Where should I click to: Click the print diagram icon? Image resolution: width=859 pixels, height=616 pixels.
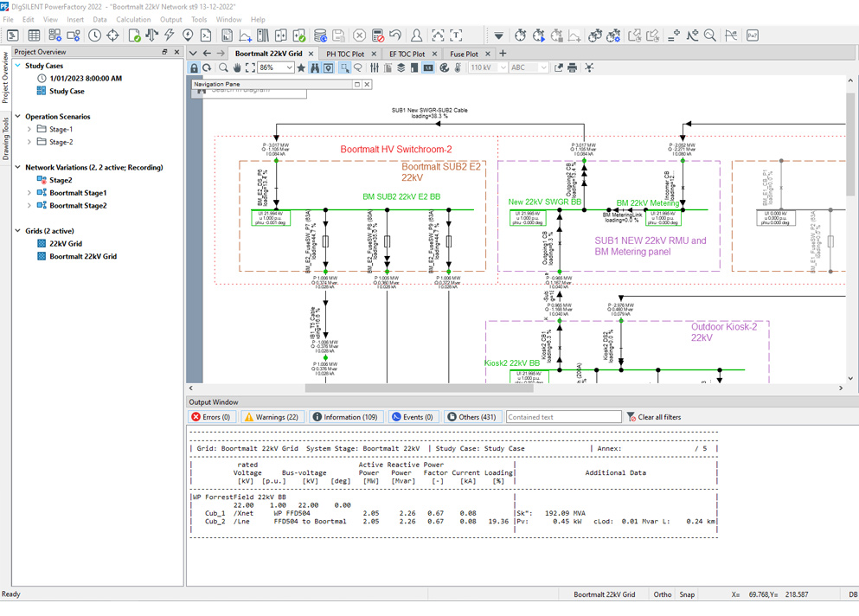[x=572, y=67]
